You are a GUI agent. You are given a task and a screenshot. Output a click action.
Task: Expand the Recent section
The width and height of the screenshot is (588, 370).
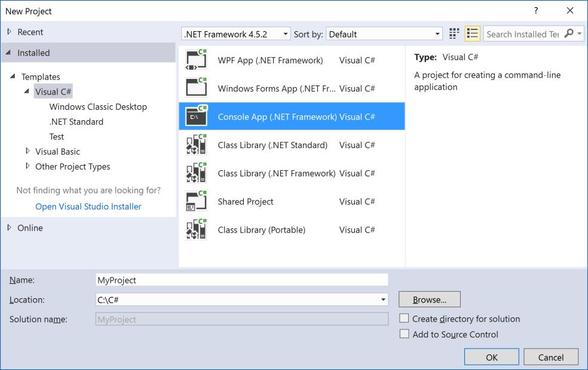10,32
